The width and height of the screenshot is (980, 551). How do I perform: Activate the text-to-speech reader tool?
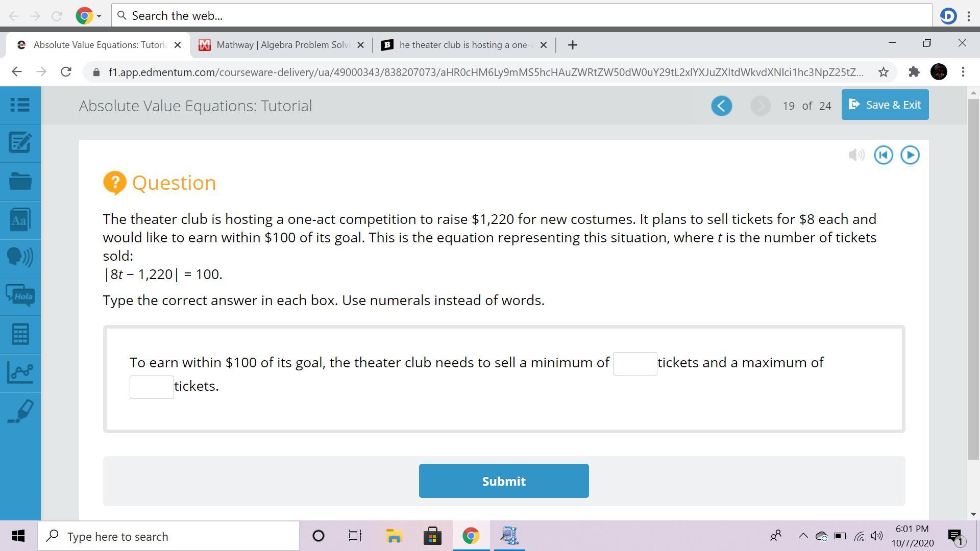click(20, 257)
